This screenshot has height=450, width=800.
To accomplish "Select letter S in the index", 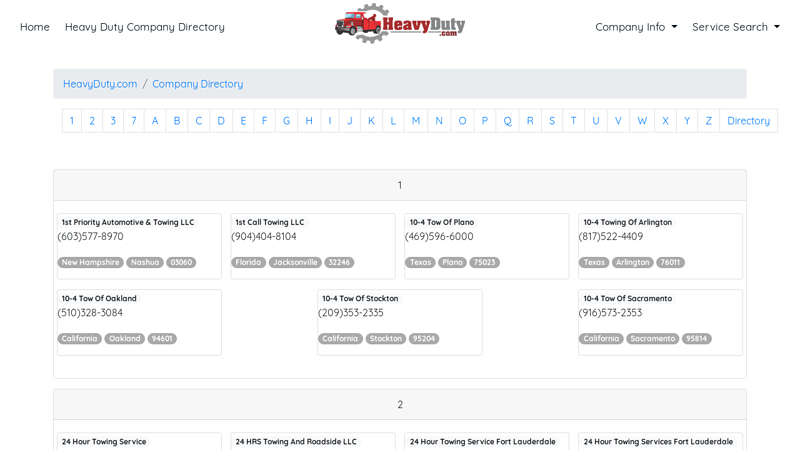I will point(552,121).
